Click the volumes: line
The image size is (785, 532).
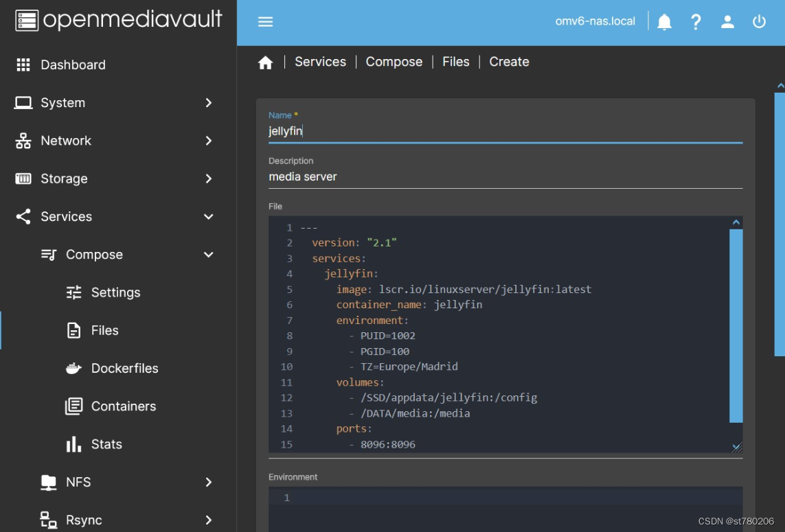pyautogui.click(x=360, y=382)
